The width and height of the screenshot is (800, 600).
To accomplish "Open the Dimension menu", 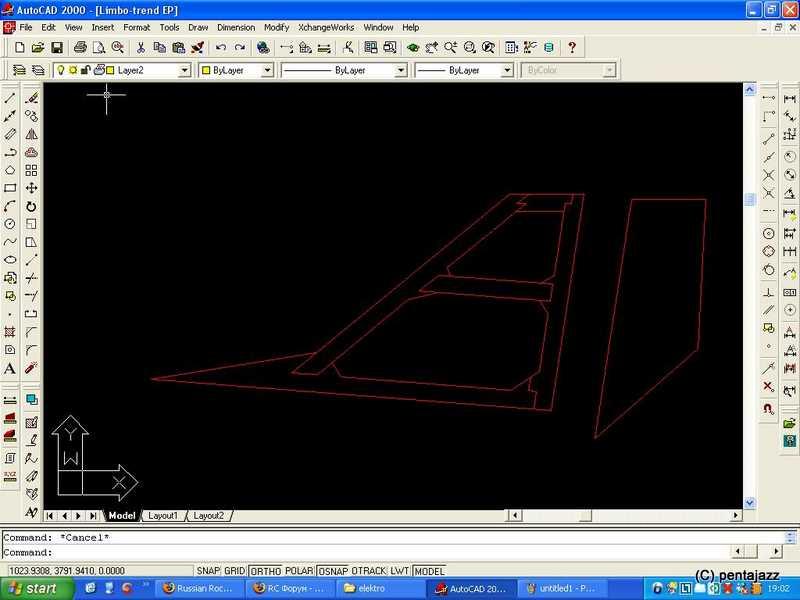I will click(235, 27).
